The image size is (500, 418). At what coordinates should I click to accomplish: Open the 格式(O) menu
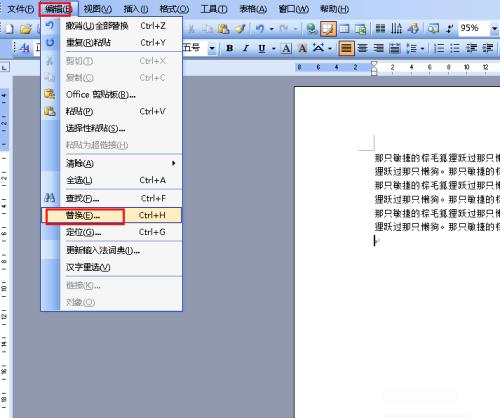[174, 9]
